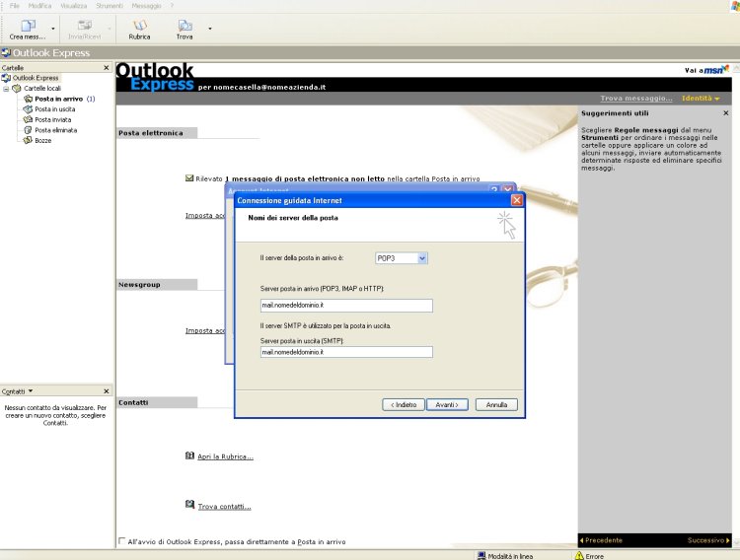Viewport: 740px width, 560px height.
Task: Click the Contatti section header
Action: (156, 402)
